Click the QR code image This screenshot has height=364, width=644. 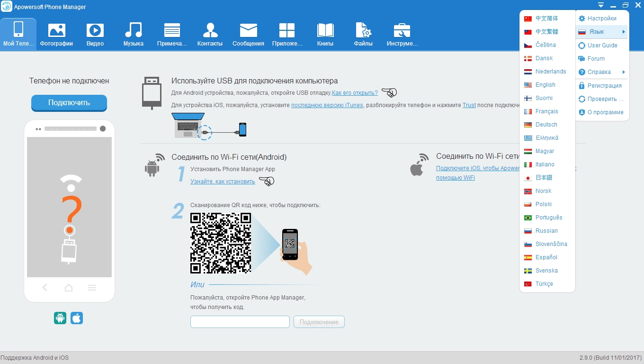point(221,243)
